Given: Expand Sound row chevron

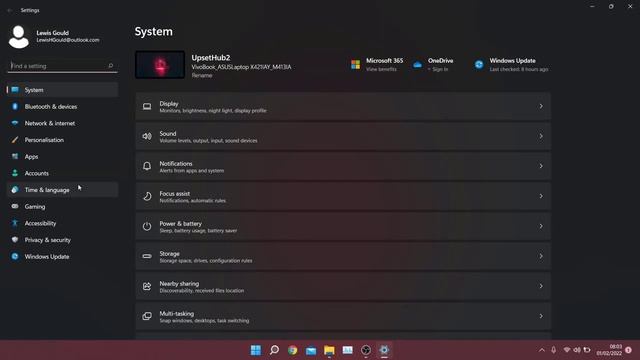Looking at the screenshot, I should click(541, 136).
